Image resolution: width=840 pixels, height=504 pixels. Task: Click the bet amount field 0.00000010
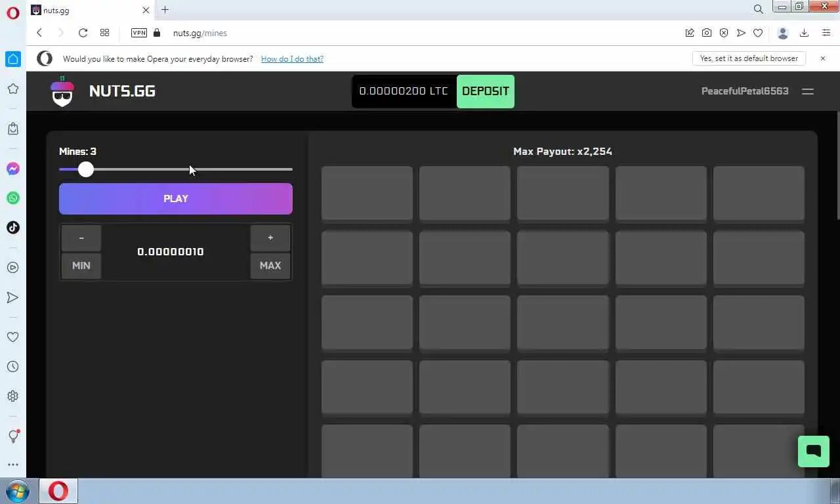(171, 252)
